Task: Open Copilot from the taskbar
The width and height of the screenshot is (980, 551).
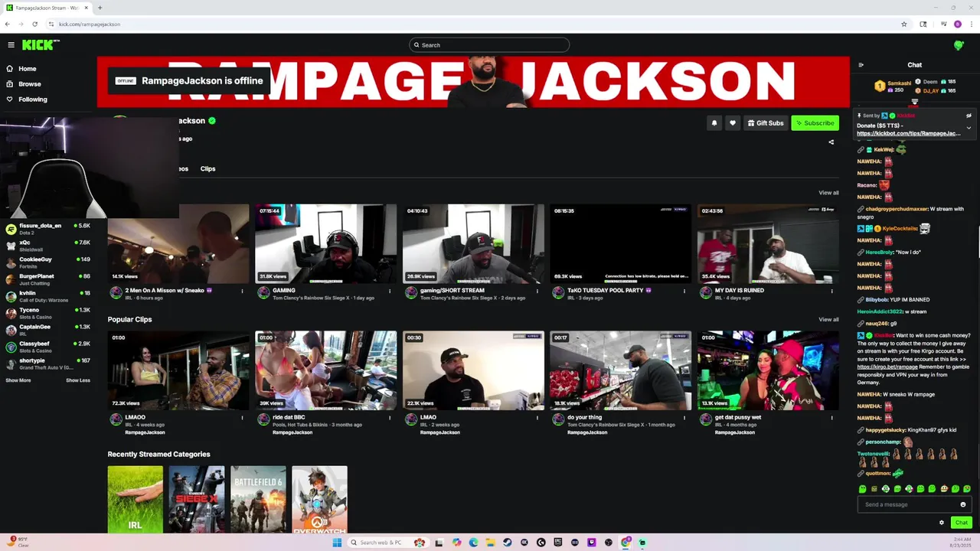Action: click(x=457, y=543)
